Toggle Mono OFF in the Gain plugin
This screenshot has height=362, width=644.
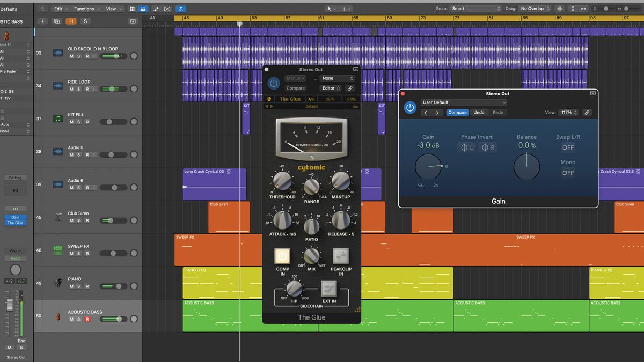(x=568, y=173)
